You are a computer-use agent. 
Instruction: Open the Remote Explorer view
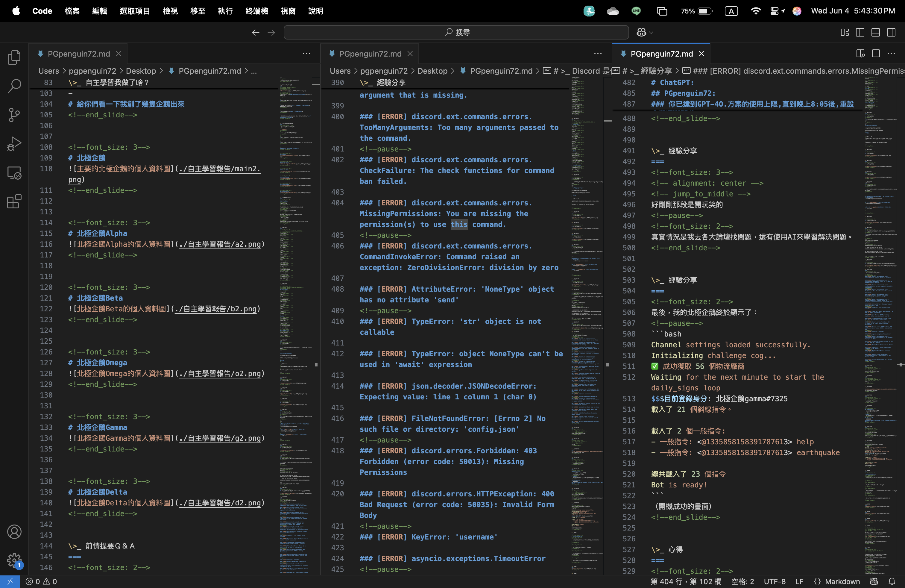tap(14, 173)
